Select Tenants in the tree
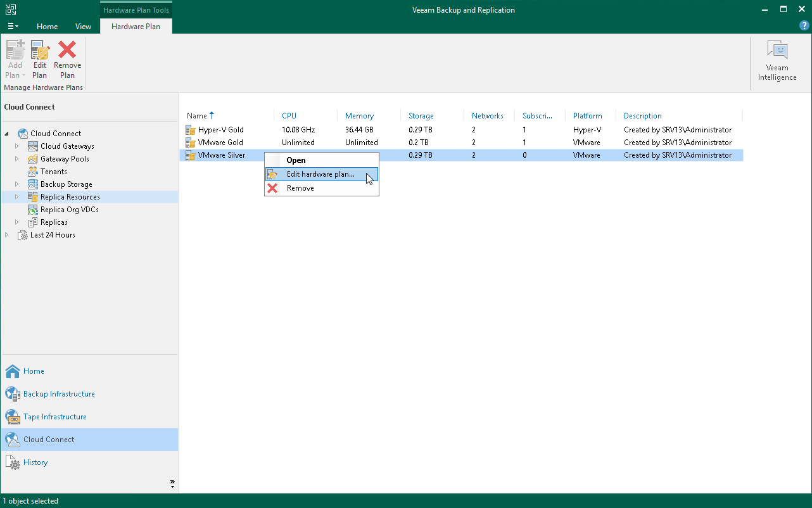Image resolution: width=812 pixels, height=508 pixels. click(53, 172)
